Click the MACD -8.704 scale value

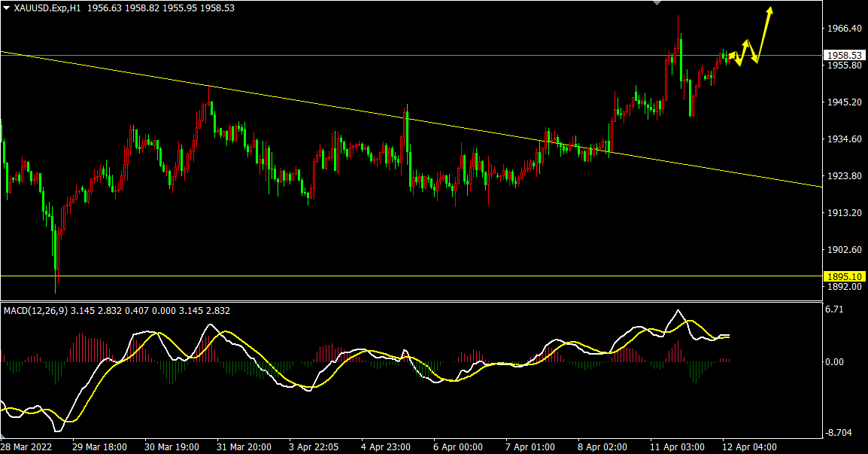click(x=838, y=433)
